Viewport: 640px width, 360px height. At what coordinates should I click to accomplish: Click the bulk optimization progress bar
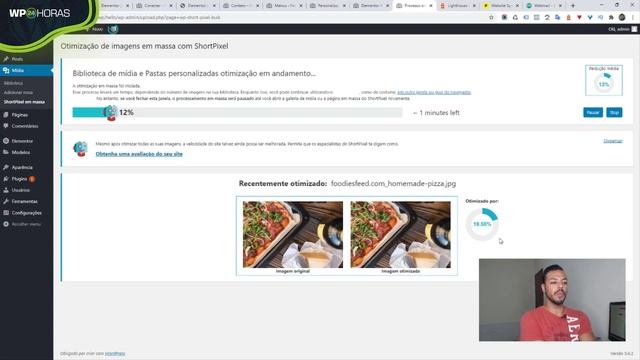tap(237, 112)
